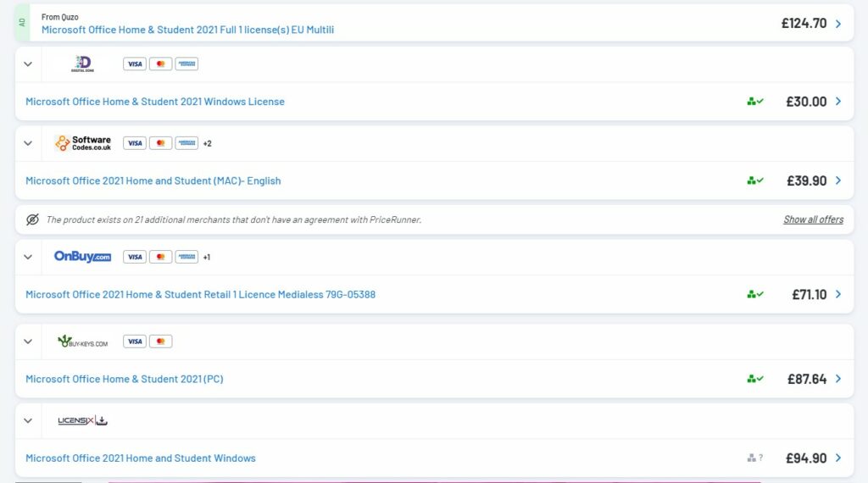
Task: Click in-stock icon beside £30.00 offer
Action: tap(755, 101)
